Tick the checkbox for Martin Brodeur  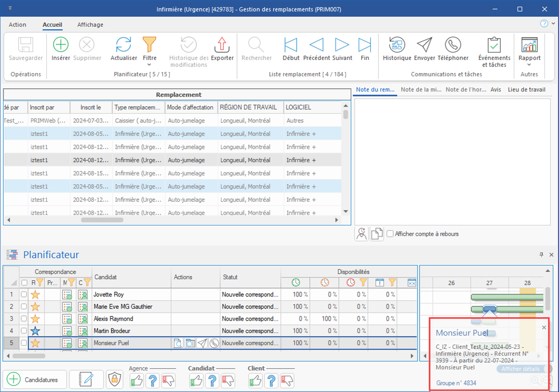[24, 331]
